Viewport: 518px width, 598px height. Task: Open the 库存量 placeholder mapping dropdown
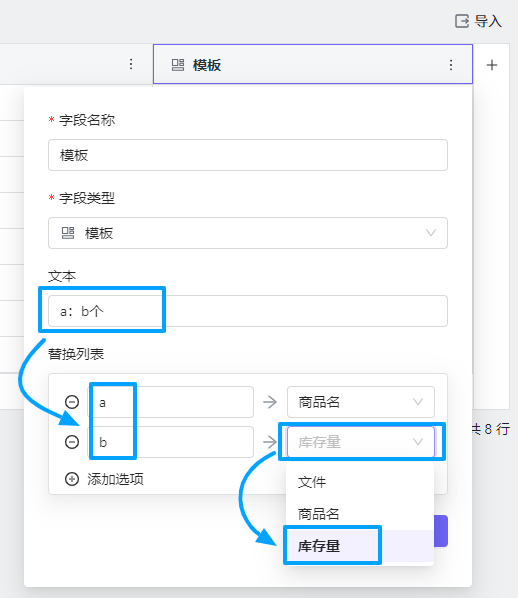tap(361, 442)
